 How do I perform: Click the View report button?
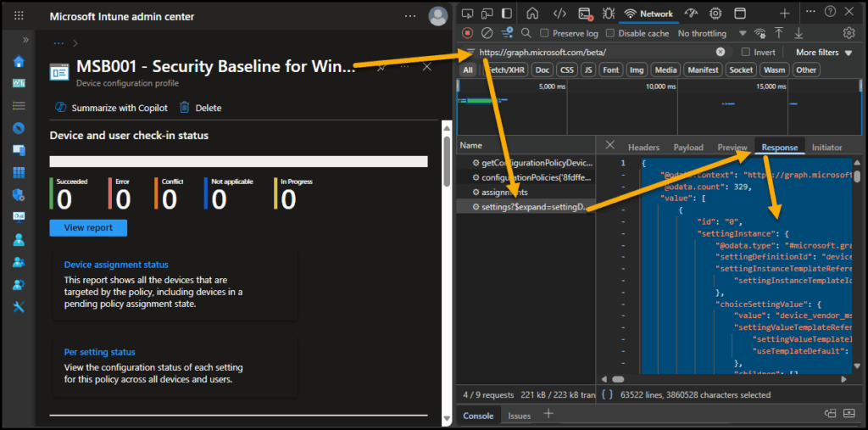click(88, 228)
